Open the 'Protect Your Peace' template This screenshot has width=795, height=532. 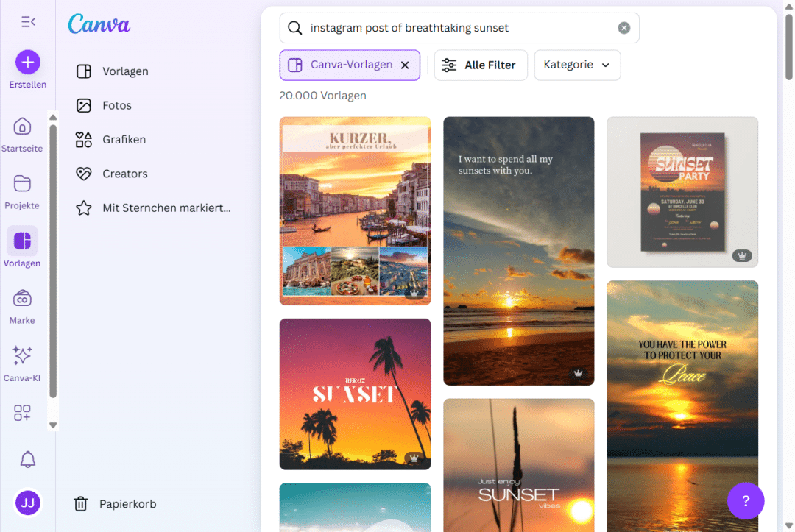pyautogui.click(x=682, y=406)
